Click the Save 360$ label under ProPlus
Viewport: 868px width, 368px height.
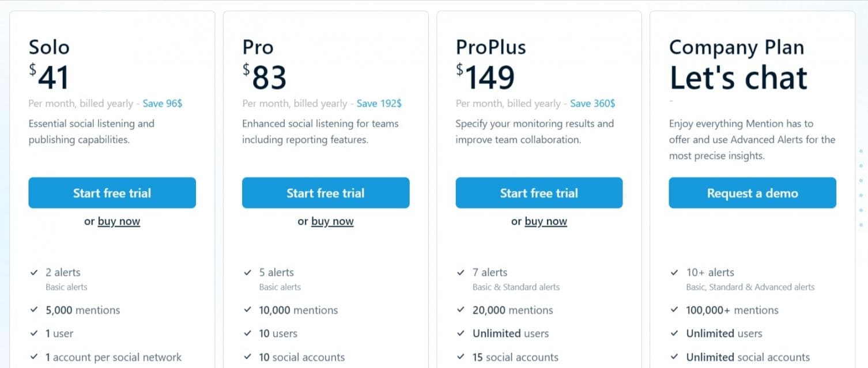pyautogui.click(x=592, y=104)
